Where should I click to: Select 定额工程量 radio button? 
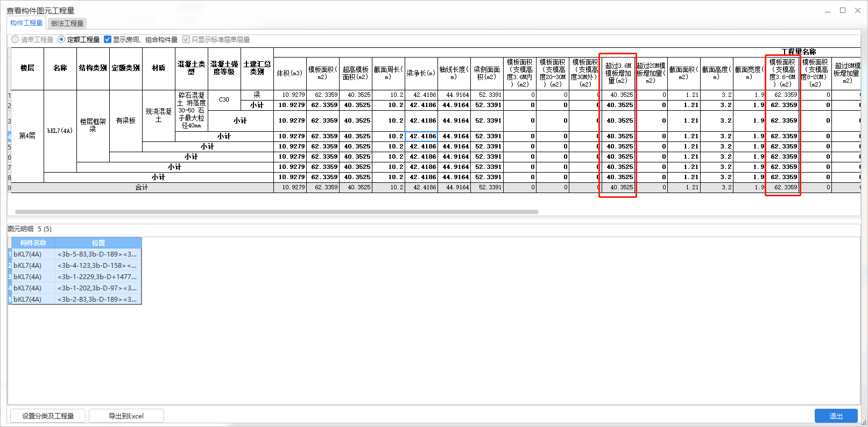coord(79,40)
